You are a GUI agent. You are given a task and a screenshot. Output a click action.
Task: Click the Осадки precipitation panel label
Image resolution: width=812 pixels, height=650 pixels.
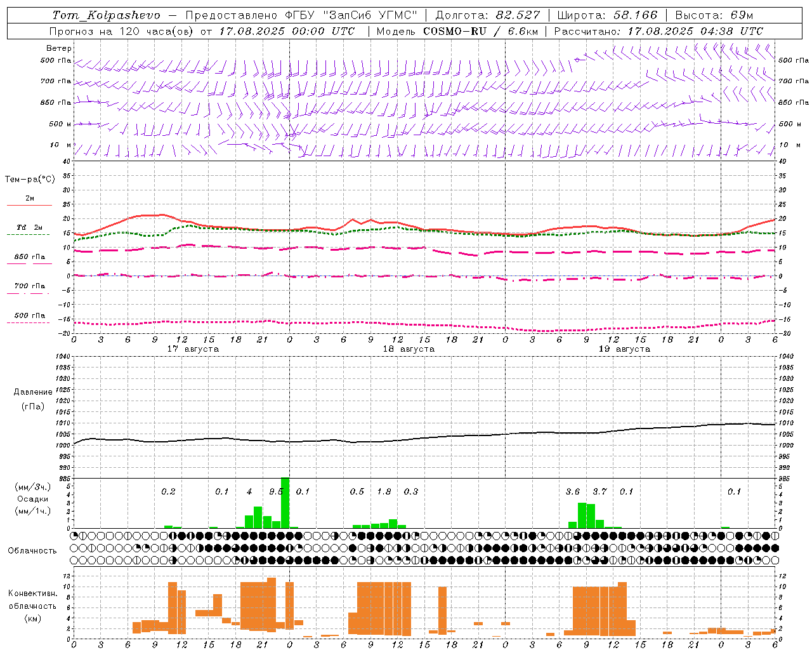[33, 499]
